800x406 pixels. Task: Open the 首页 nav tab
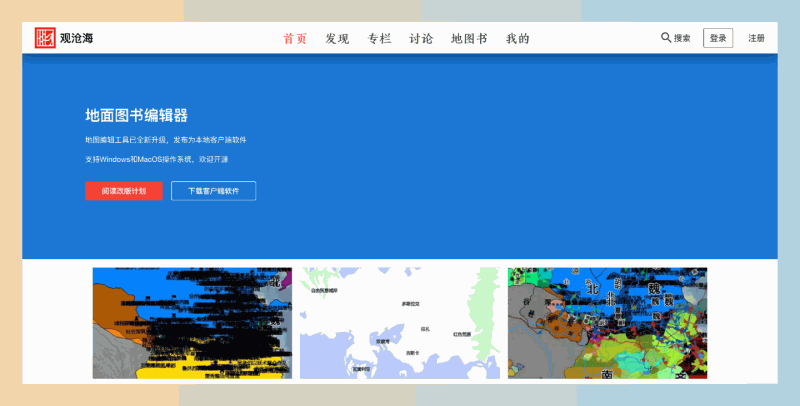coord(295,38)
